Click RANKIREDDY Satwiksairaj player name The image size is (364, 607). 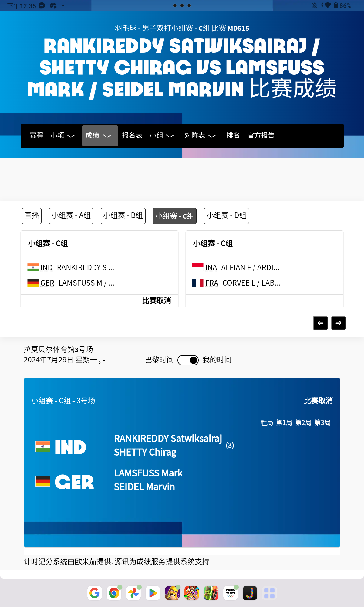tap(168, 439)
